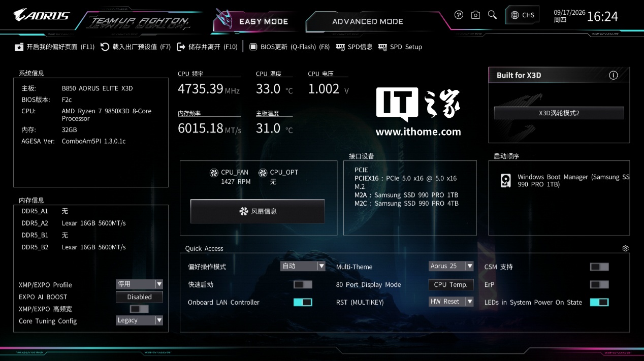Viewport: 644px width, 361px height.
Task: Click the Q-Flash BIOS update icon
Action: pyautogui.click(x=253, y=47)
